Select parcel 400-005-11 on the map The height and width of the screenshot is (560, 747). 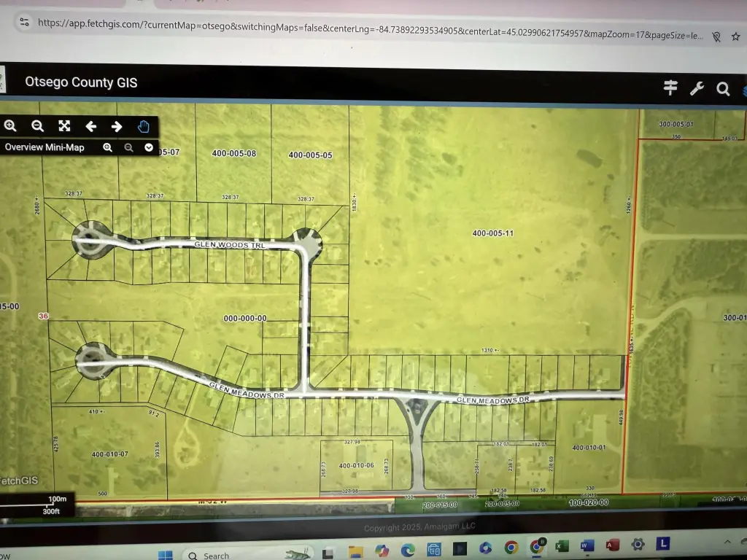493,233
